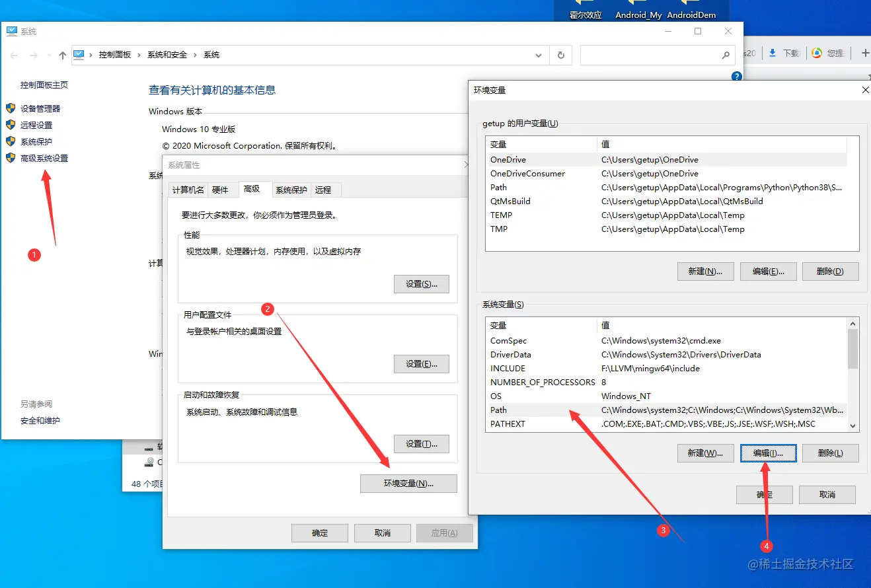871x588 pixels.
Task: Select the OneDrive user variable row
Action: pos(666,160)
